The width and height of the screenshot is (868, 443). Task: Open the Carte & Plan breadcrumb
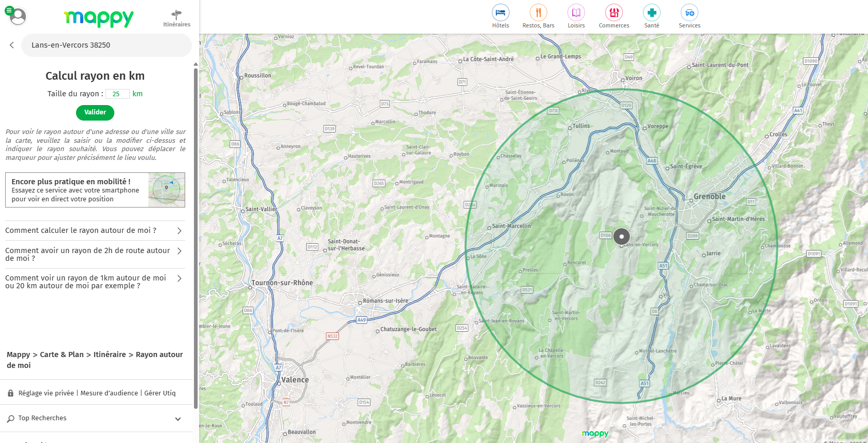[x=62, y=355]
